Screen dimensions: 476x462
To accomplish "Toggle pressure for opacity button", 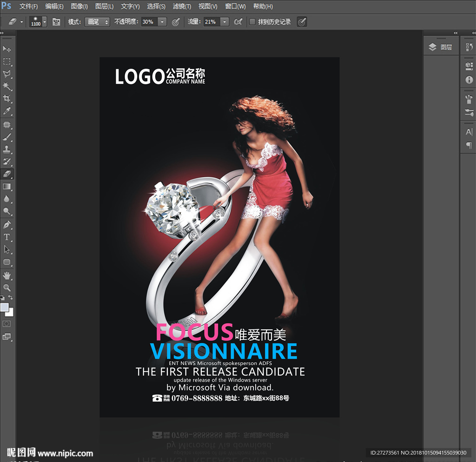I will pyautogui.click(x=176, y=22).
